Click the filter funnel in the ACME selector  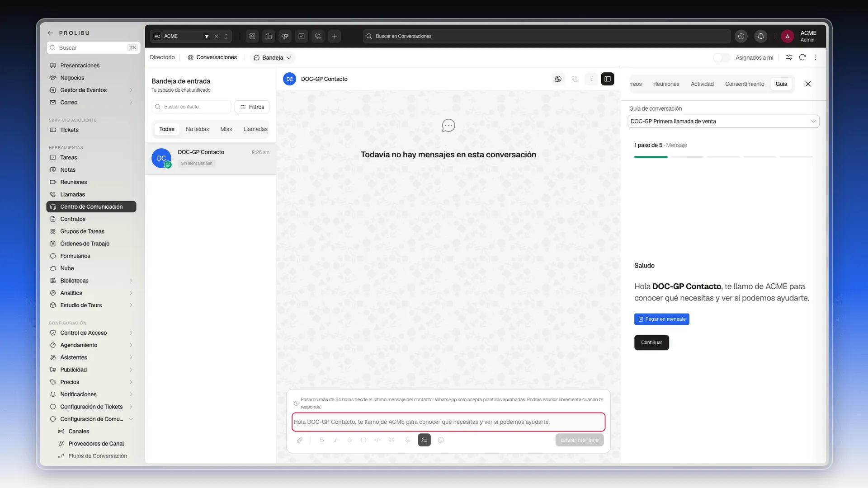point(207,36)
